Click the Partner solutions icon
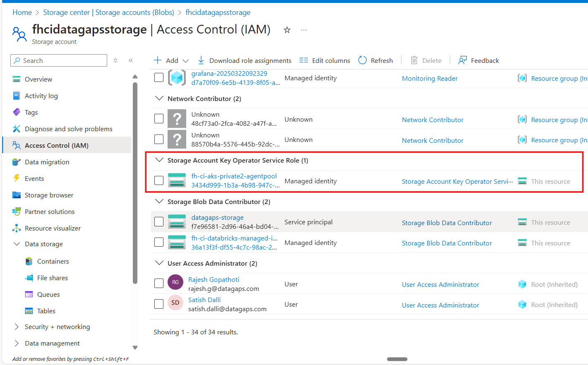 click(x=17, y=211)
